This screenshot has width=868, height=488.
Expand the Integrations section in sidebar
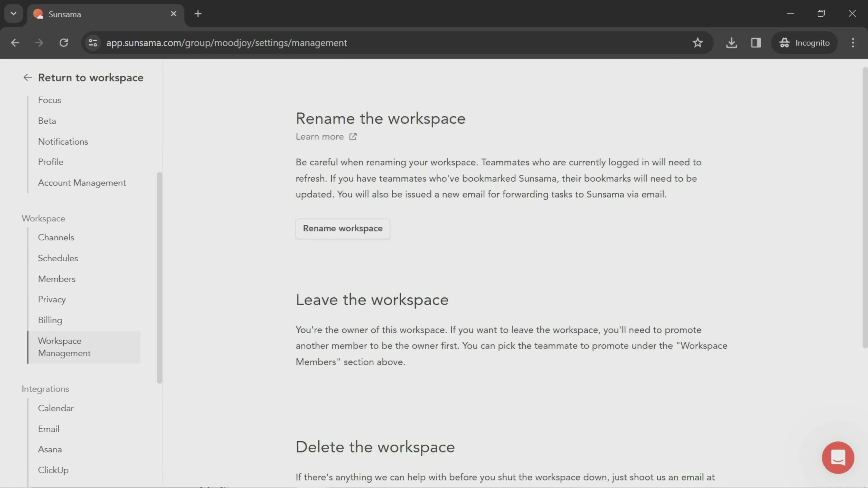coord(45,389)
